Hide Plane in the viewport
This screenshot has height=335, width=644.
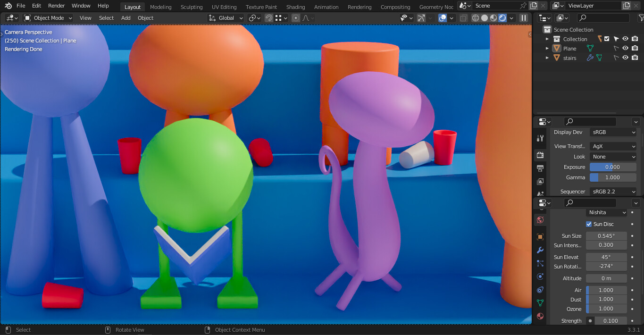(625, 48)
